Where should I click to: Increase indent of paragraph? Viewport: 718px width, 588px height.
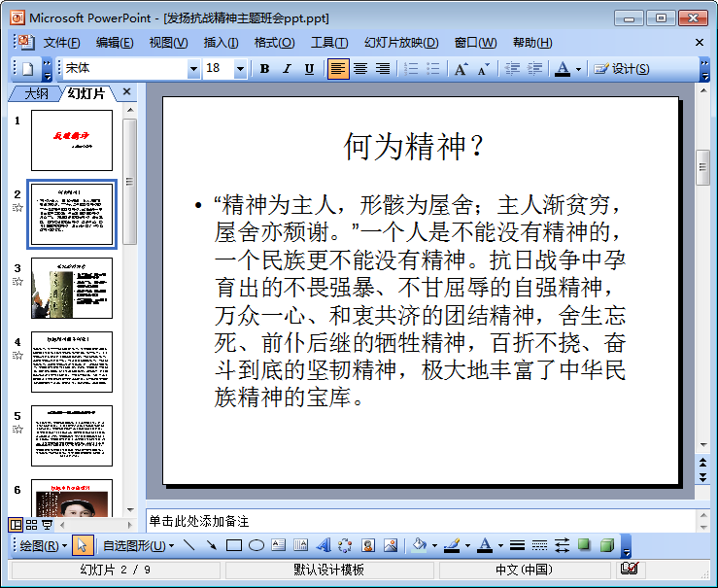tap(534, 69)
